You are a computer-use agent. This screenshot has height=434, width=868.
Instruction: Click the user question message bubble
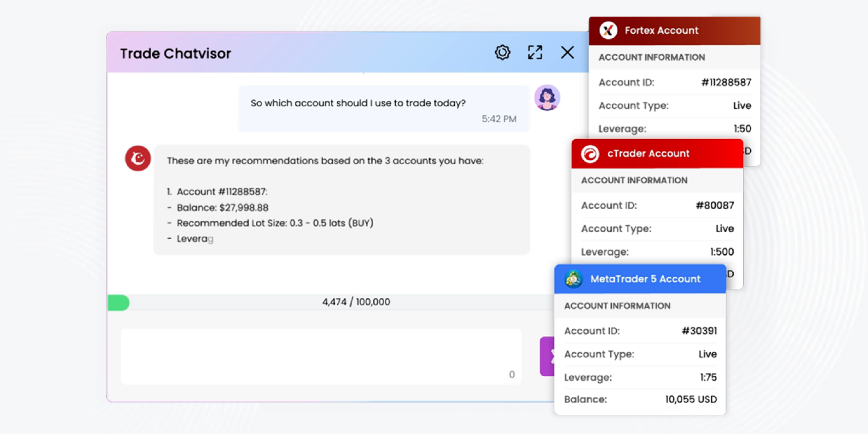pos(383,108)
